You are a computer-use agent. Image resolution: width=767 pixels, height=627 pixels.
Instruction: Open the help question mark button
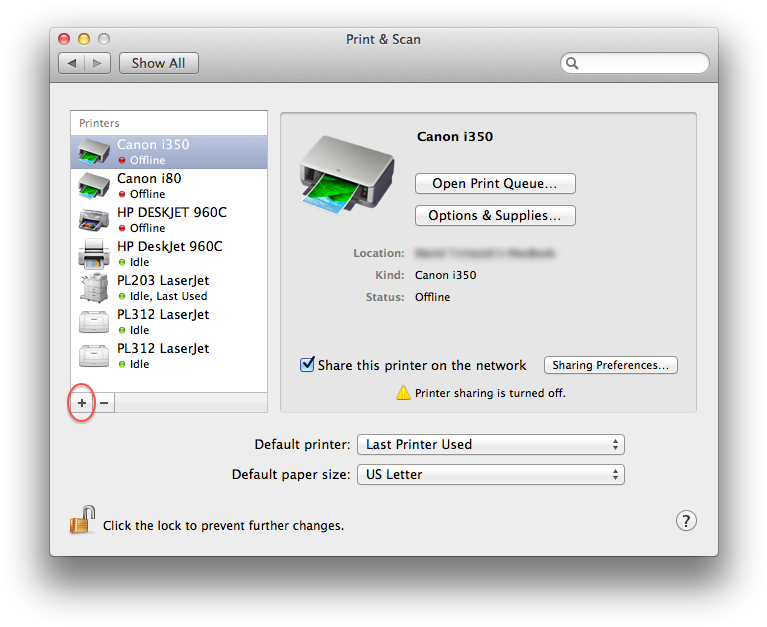click(x=686, y=521)
